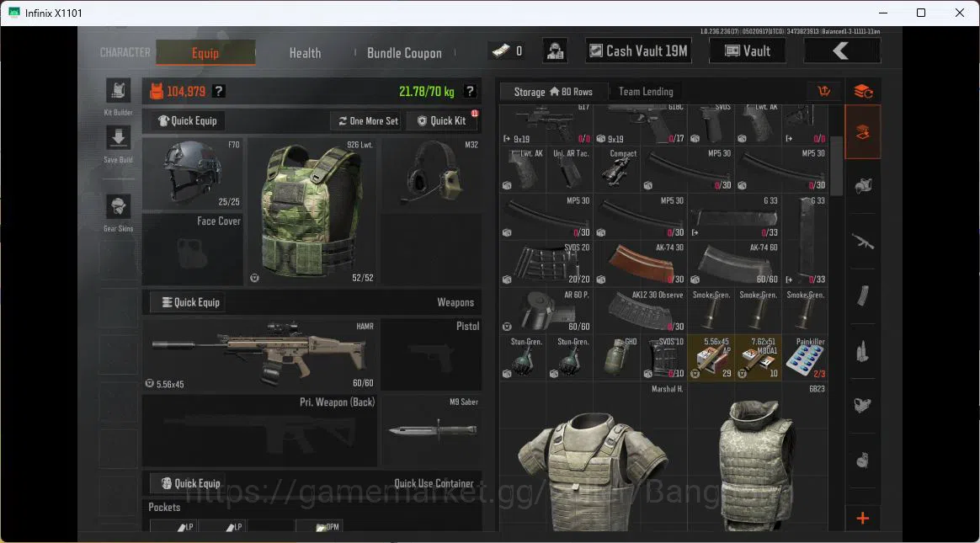
Task: Click the 104,979 gear value
Action: pos(185,91)
